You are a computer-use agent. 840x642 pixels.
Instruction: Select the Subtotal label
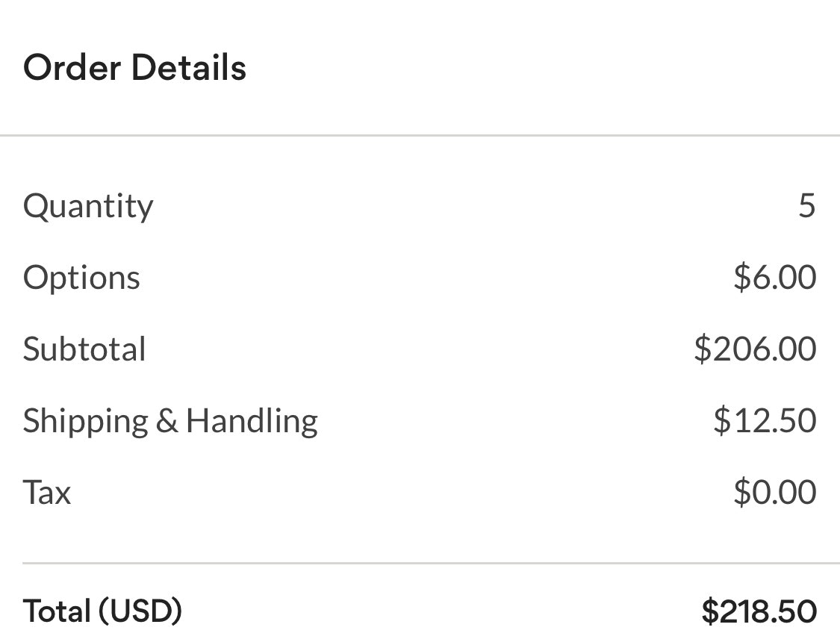(x=84, y=349)
